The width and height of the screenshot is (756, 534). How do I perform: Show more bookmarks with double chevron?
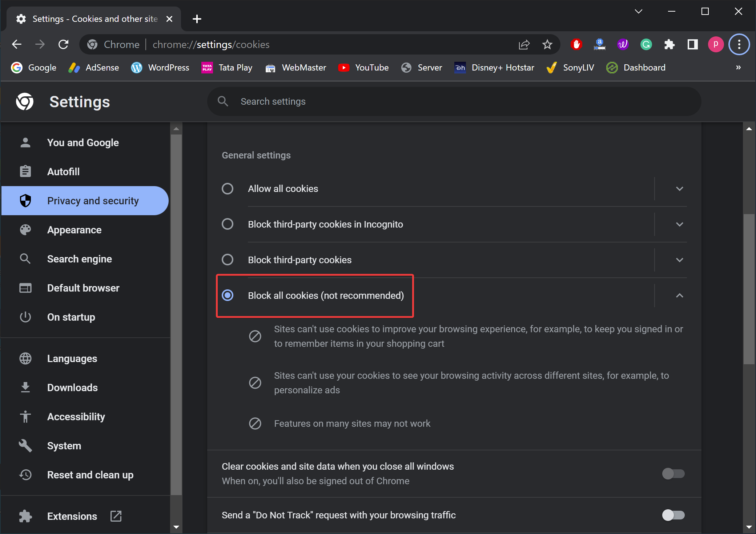point(738,68)
